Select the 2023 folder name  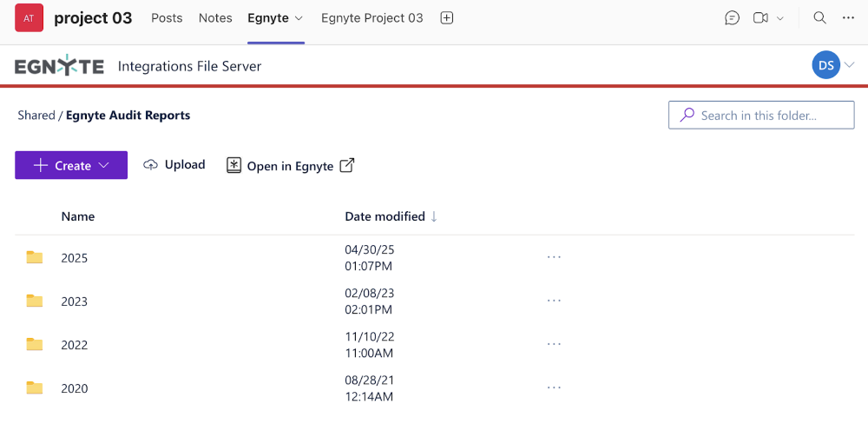(74, 302)
